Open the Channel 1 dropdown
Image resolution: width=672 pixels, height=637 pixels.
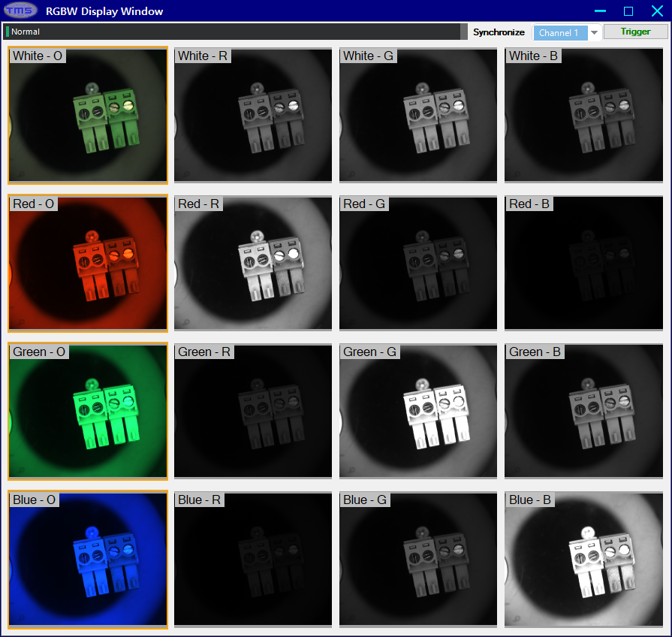(562, 32)
